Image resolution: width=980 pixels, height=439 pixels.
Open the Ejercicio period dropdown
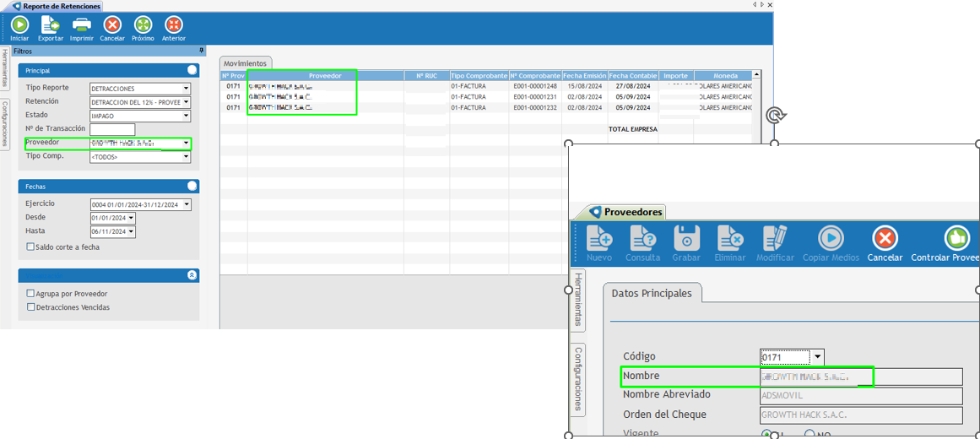(187, 205)
